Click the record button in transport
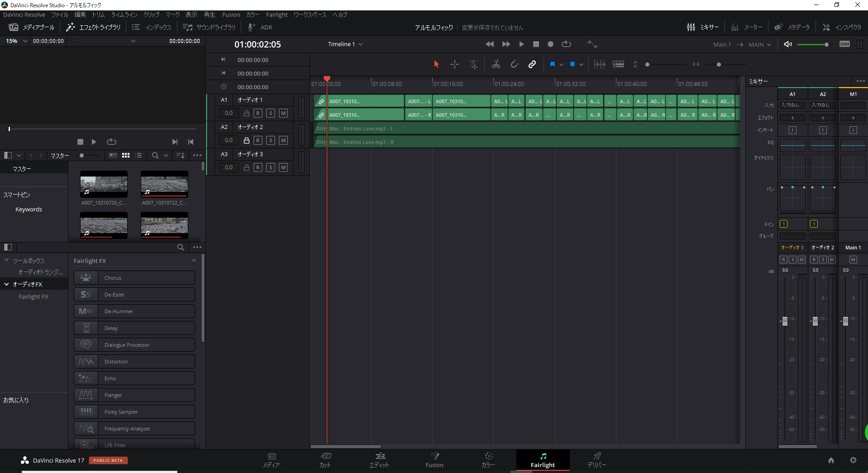 point(550,44)
